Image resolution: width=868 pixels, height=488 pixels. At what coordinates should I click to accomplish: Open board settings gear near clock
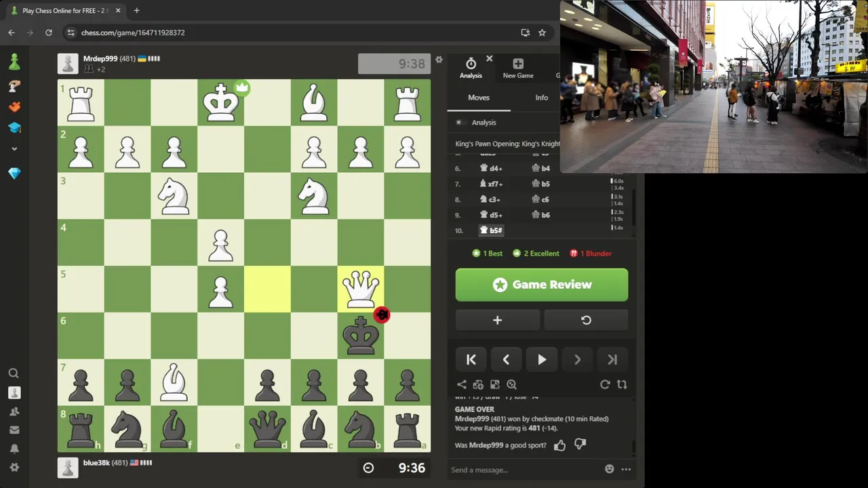coord(439,60)
